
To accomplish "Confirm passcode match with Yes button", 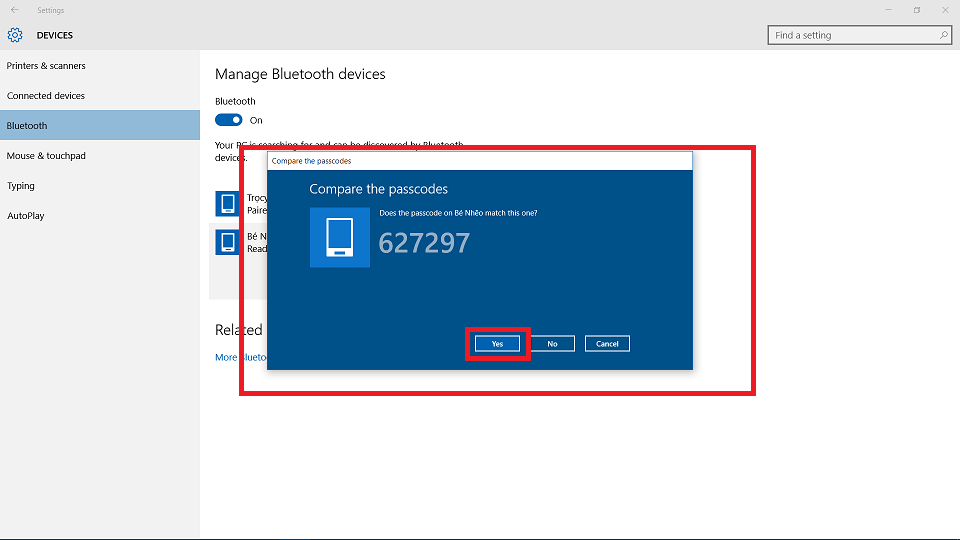I will [497, 343].
